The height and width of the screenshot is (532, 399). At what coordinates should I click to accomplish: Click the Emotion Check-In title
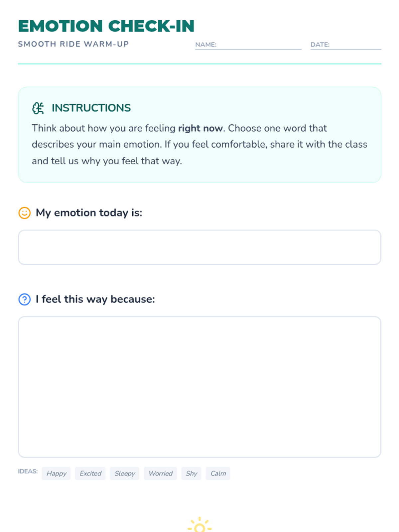click(x=106, y=26)
